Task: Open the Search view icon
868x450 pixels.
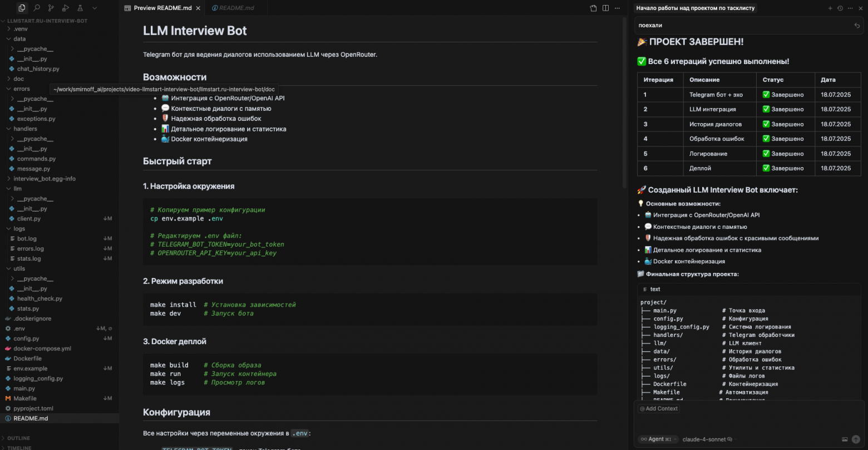Action: (37, 8)
